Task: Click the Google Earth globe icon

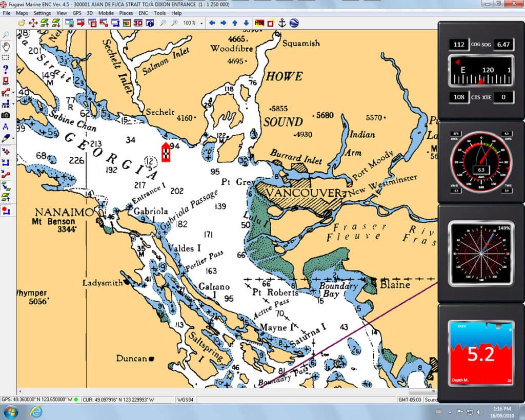Action: [294, 23]
